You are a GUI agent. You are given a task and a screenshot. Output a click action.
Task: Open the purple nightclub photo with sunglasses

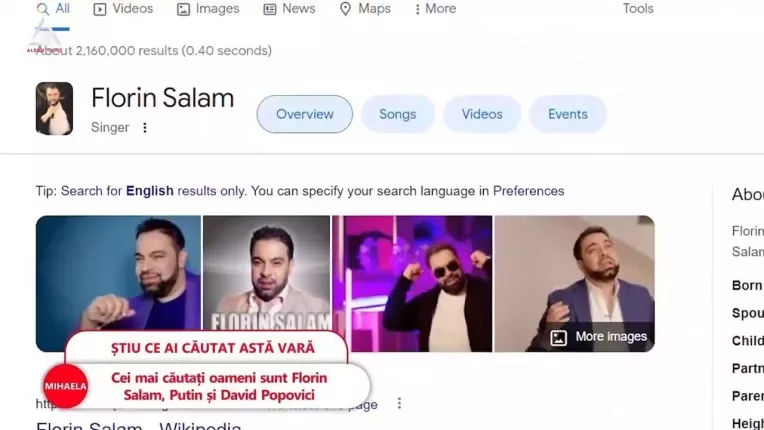(x=412, y=283)
